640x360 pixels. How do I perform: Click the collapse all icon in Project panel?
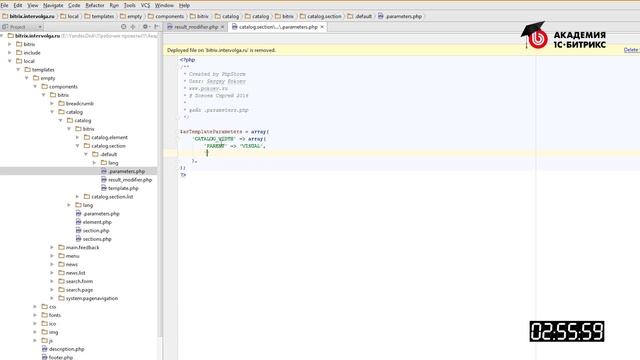(133, 27)
